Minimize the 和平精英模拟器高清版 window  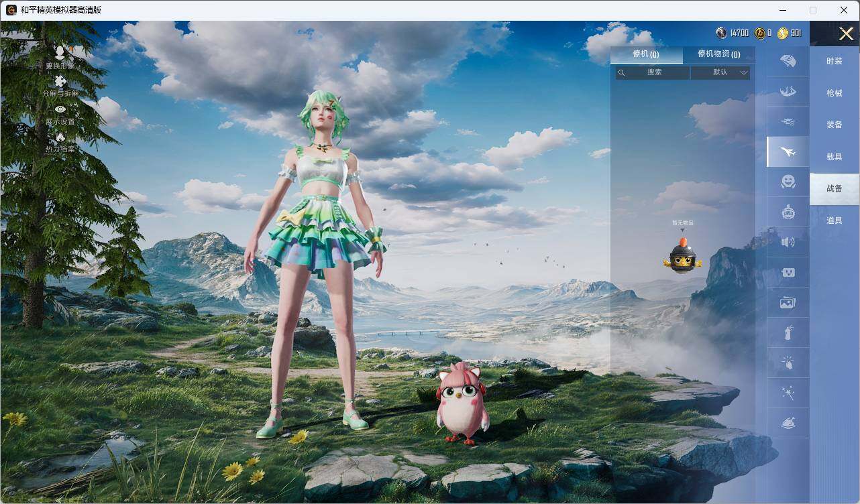783,10
